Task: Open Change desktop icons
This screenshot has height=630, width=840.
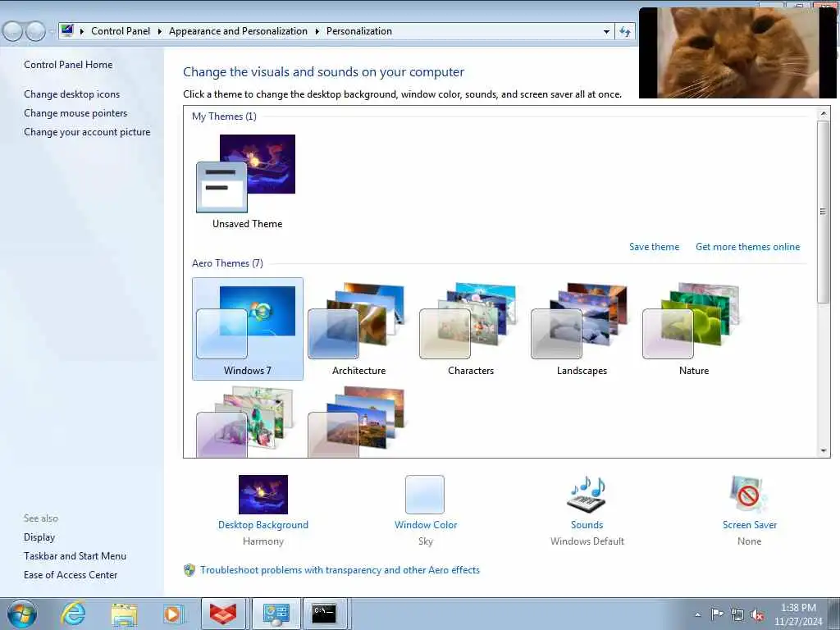Action: tap(72, 94)
